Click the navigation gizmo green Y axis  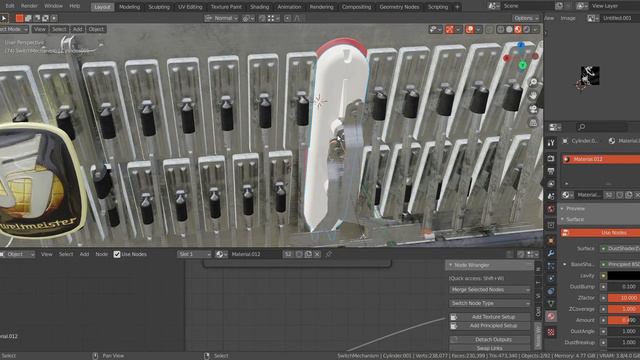(522, 65)
